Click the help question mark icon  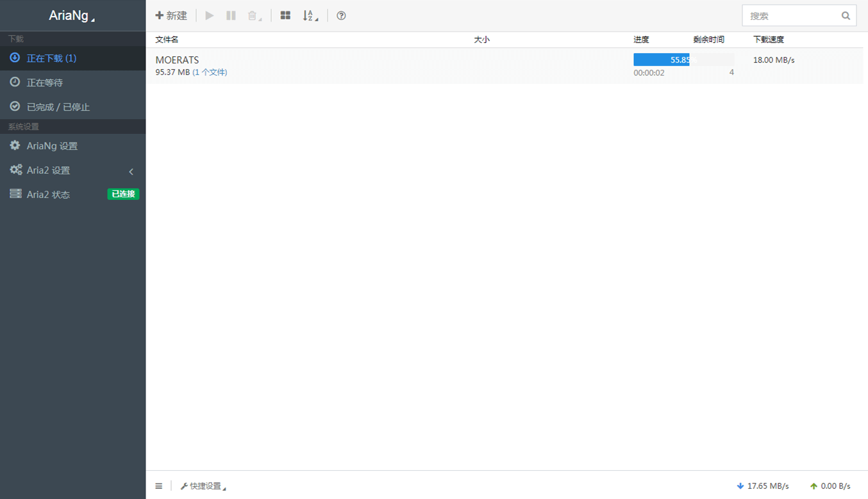tap(341, 15)
